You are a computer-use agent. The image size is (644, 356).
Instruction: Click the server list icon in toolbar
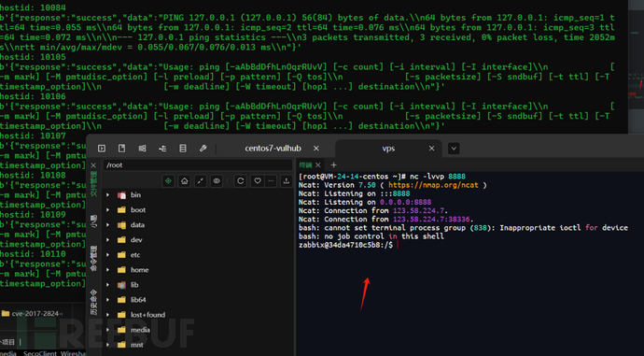point(183,149)
